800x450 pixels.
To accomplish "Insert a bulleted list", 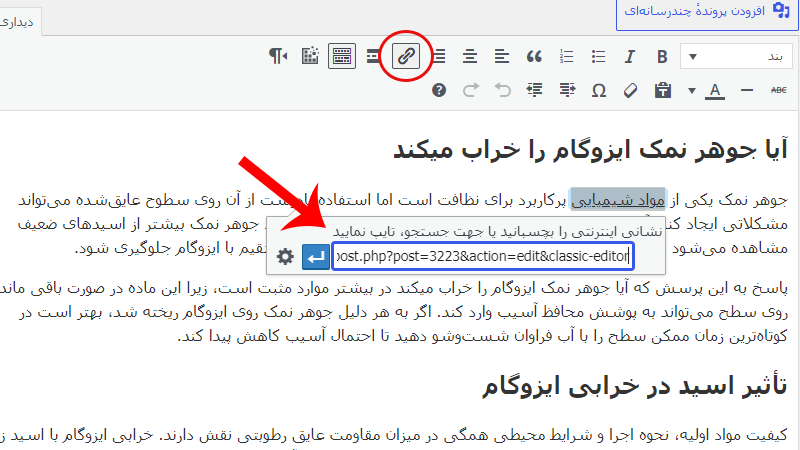I will pos(598,56).
